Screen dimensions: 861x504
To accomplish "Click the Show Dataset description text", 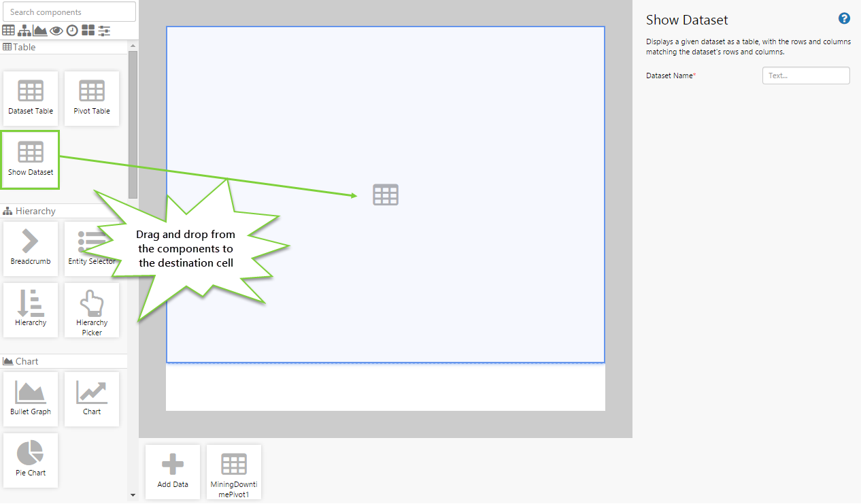I will click(x=748, y=46).
